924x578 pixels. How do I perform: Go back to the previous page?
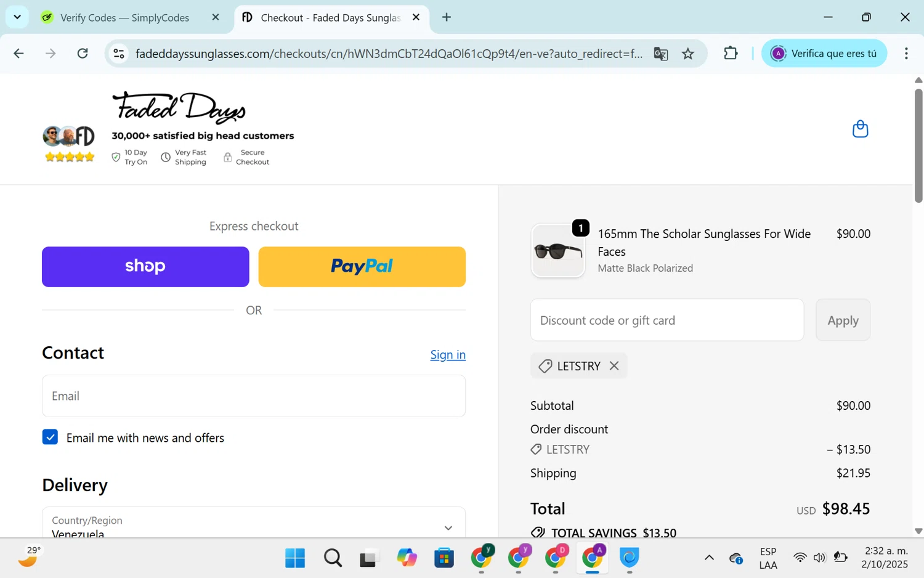point(18,54)
